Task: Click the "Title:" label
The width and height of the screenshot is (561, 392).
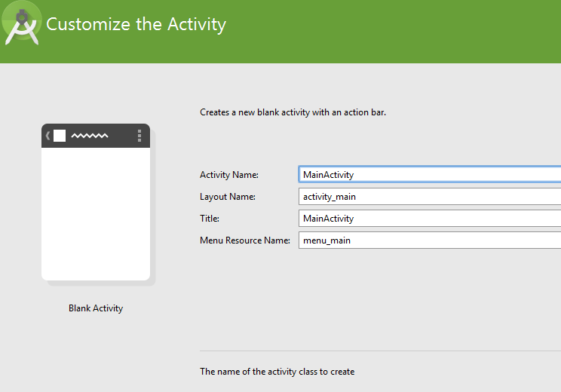Action: (210, 219)
